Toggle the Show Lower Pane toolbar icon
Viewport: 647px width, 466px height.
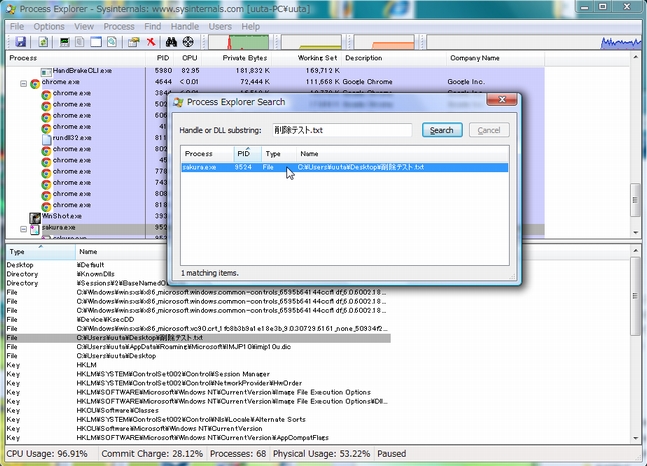click(96, 42)
